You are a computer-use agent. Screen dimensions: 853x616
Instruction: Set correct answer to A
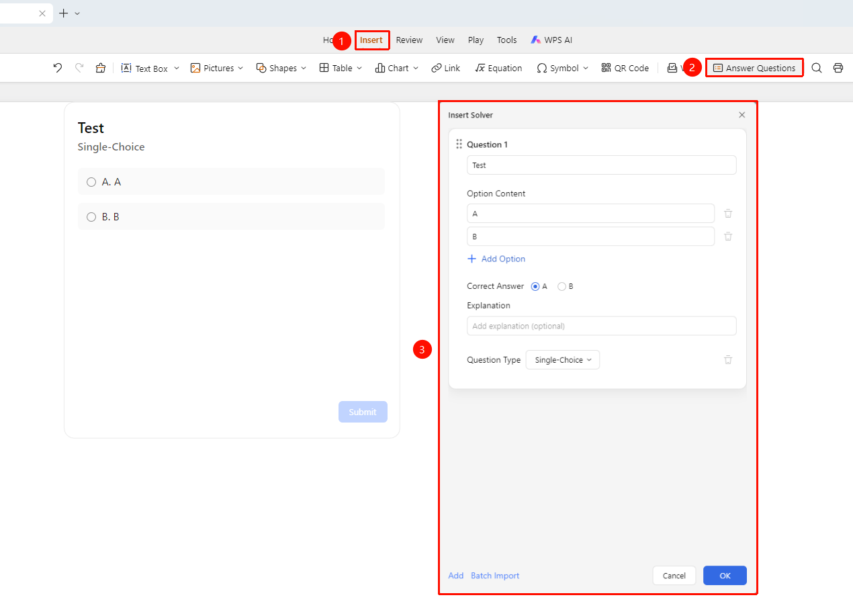[x=535, y=286]
